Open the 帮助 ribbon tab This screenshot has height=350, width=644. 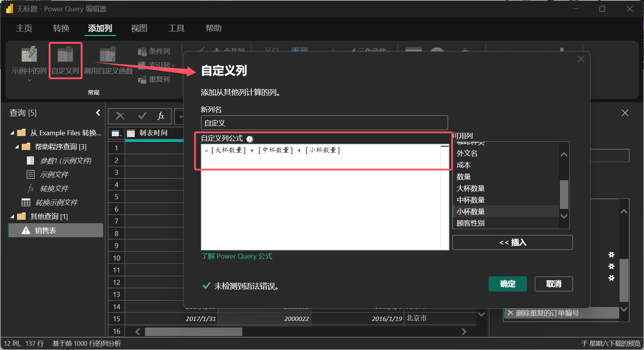coord(214,28)
